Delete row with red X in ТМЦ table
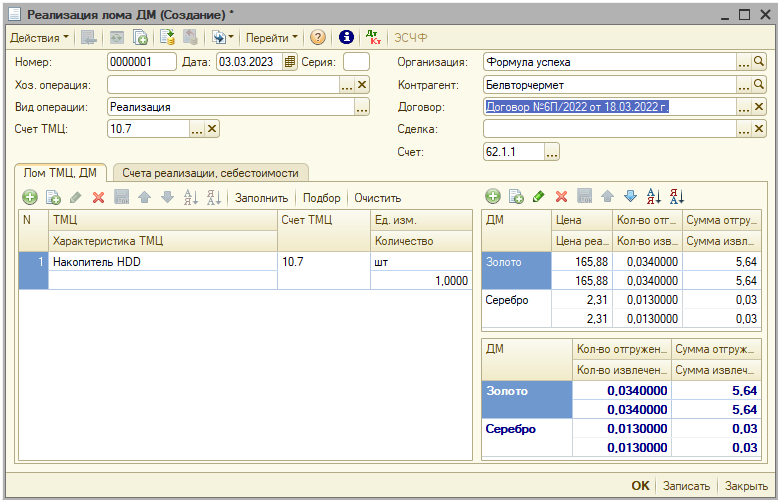The image size is (778, 500). click(98, 198)
